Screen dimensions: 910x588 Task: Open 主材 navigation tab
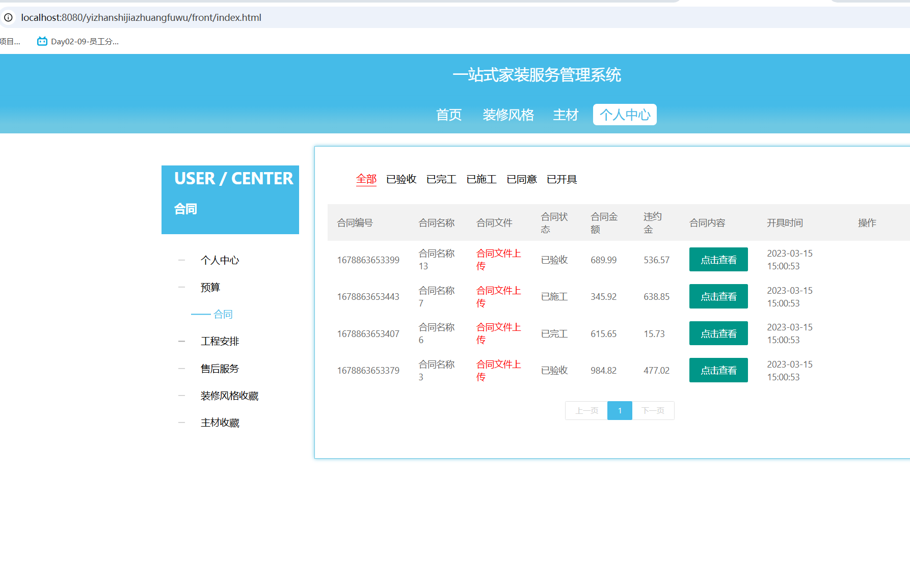566,115
